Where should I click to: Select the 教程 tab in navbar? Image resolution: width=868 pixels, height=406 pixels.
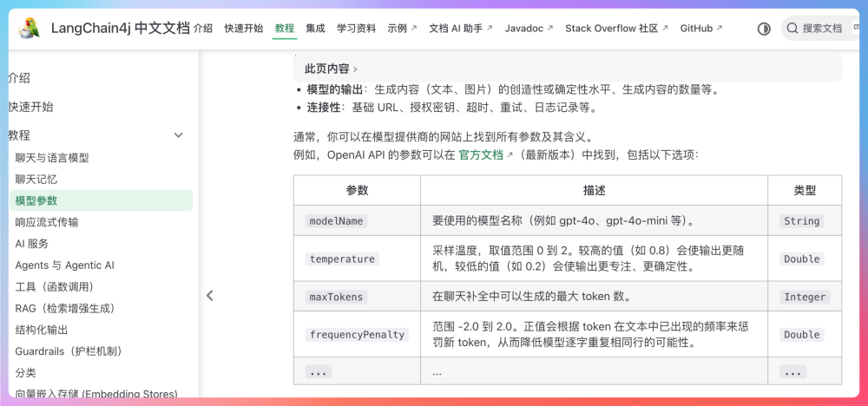[284, 29]
